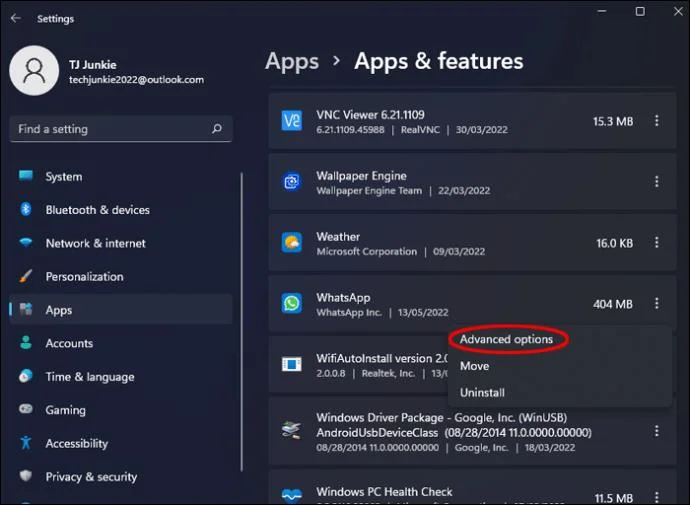Open Weather three-dot options menu

pos(656,242)
